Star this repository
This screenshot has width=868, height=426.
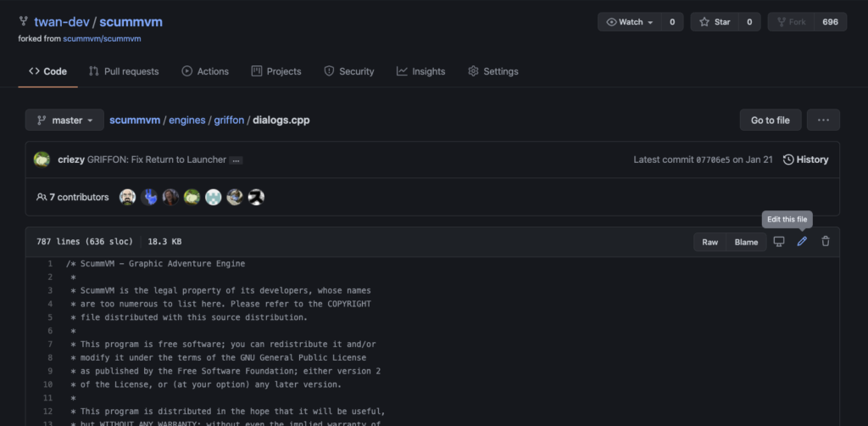pos(715,22)
